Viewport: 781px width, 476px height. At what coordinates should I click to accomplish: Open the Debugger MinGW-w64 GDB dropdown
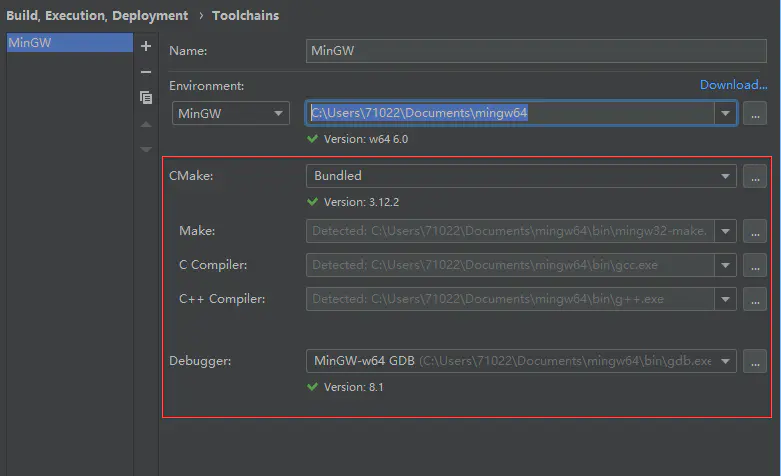521,361
